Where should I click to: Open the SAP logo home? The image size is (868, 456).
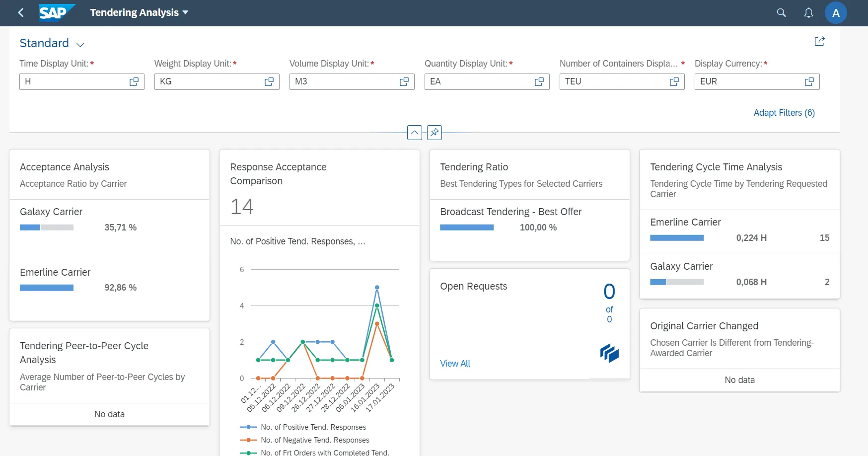57,12
